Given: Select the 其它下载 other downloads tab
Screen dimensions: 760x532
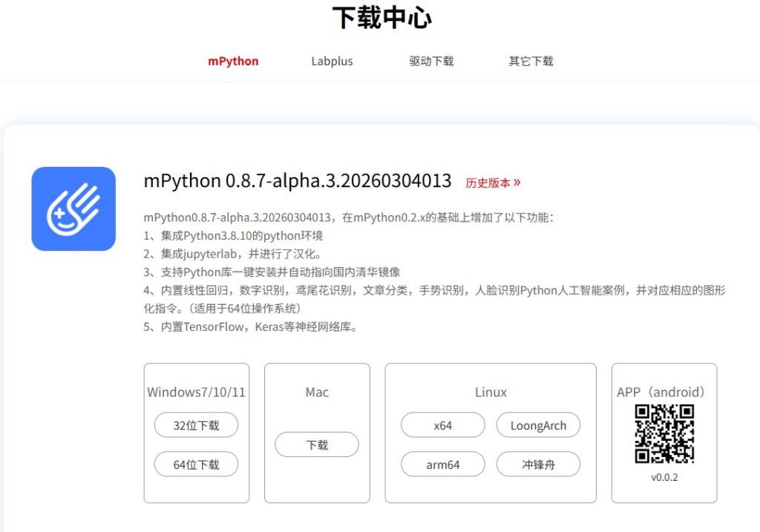Looking at the screenshot, I should [x=531, y=61].
